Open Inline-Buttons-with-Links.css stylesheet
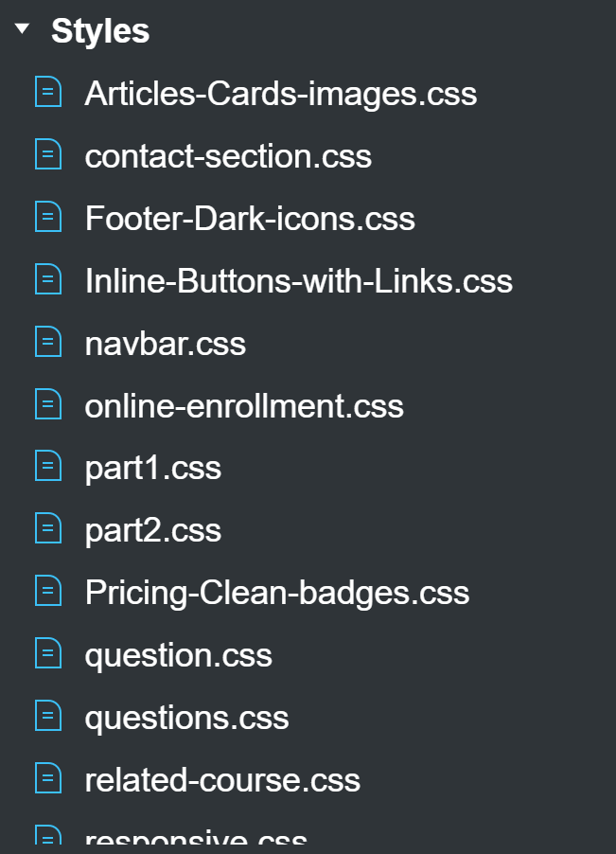The width and height of the screenshot is (616, 854). pyautogui.click(x=299, y=281)
